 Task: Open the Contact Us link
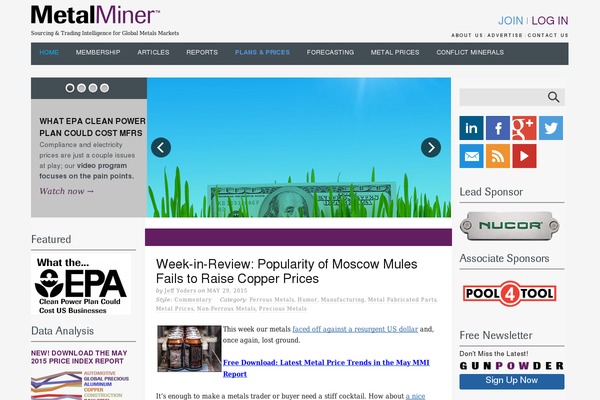click(548, 35)
